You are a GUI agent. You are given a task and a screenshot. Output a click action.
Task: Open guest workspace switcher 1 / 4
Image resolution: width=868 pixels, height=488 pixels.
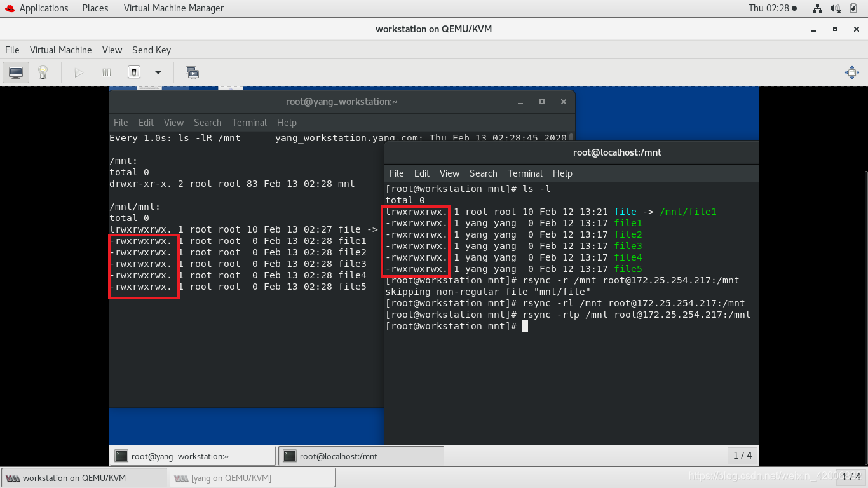click(x=742, y=456)
